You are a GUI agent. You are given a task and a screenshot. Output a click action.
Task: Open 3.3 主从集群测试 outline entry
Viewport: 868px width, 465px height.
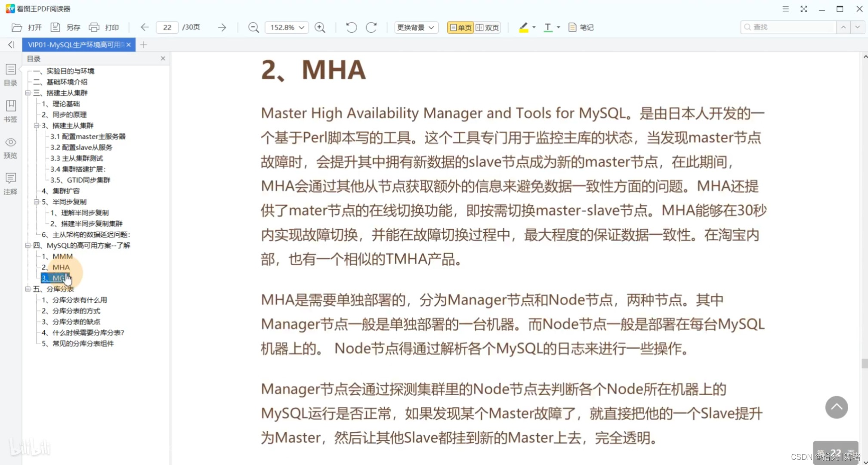point(77,158)
